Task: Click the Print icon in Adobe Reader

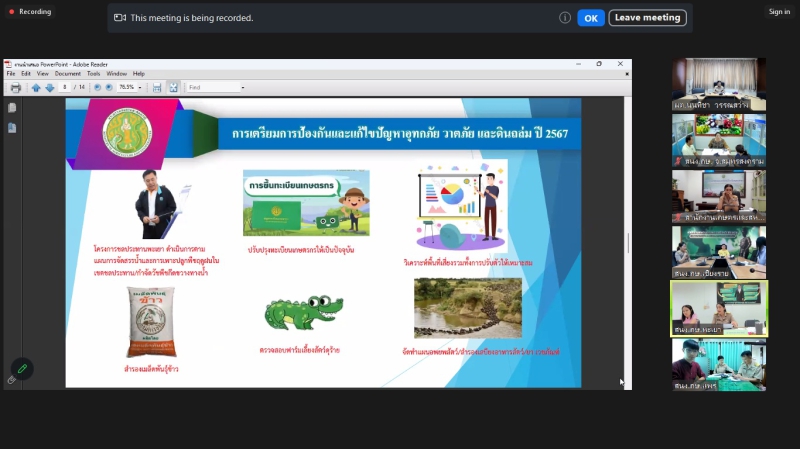Action: click(14, 87)
